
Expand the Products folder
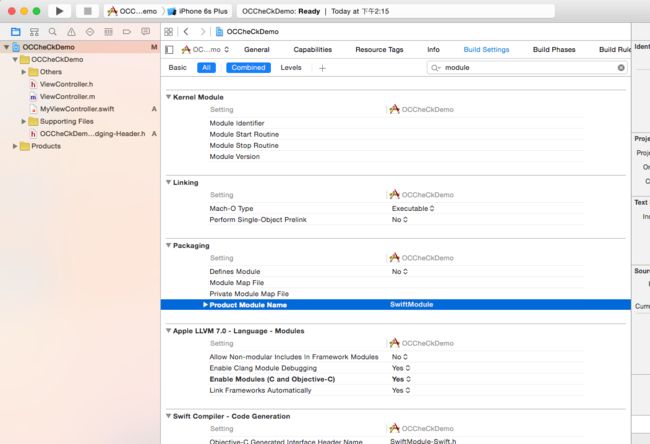click(15, 146)
